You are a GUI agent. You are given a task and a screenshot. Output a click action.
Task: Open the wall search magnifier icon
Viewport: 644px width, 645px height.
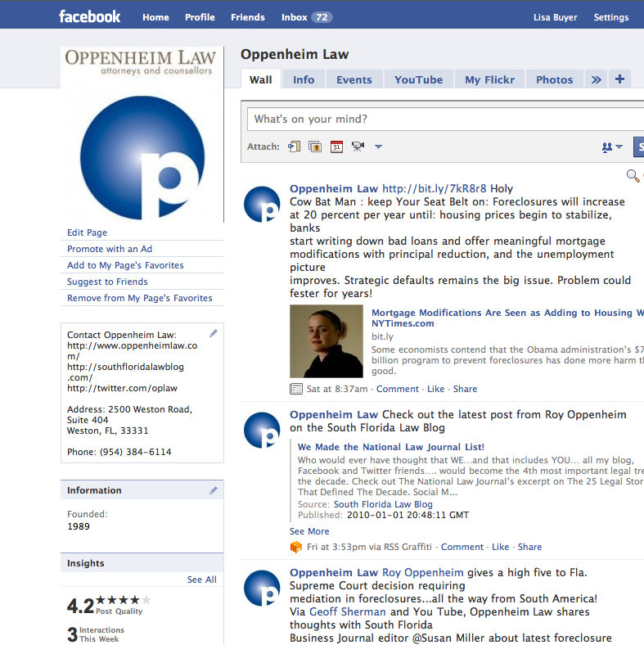633,176
